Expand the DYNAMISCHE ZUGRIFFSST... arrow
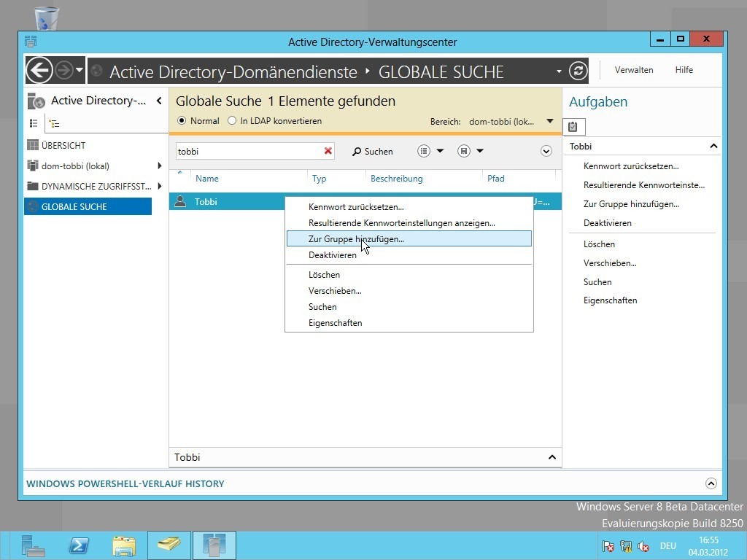This screenshot has height=560, width=747. tap(160, 186)
